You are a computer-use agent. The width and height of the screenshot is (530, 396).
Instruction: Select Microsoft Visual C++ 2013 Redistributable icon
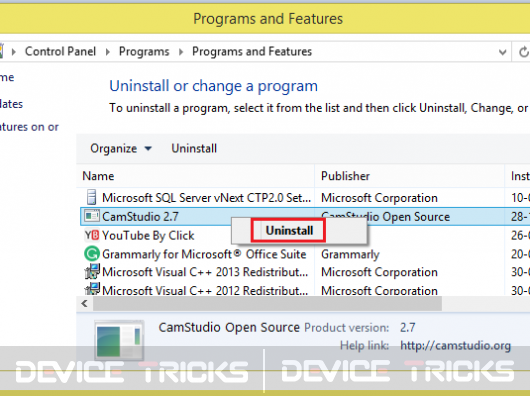[92, 272]
